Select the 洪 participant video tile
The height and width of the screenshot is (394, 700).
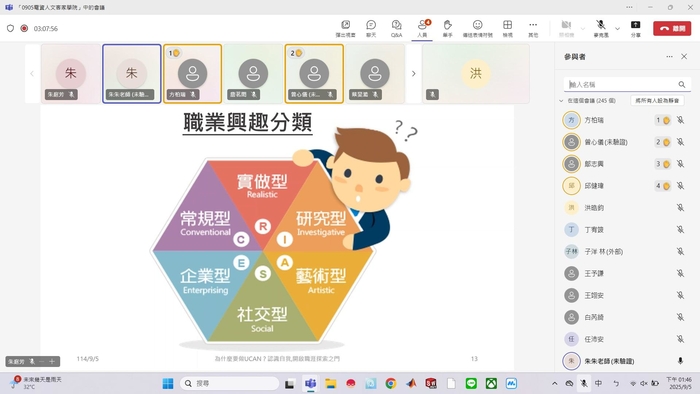click(476, 74)
